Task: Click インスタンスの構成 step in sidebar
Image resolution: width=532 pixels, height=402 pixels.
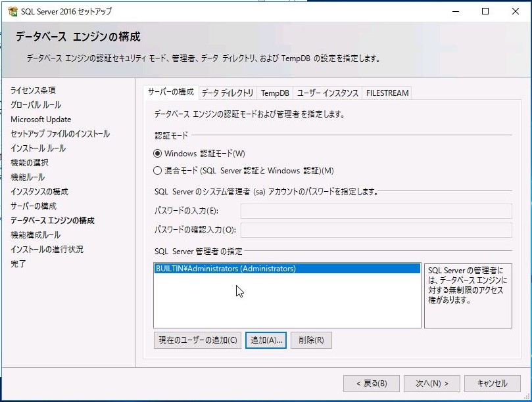Action: [39, 192]
